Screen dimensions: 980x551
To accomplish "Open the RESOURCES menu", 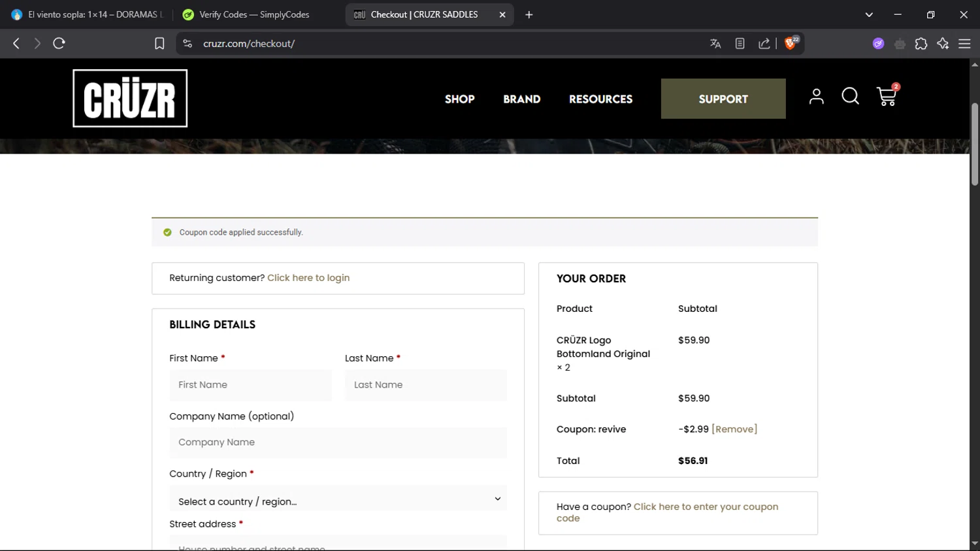I will click(x=600, y=99).
